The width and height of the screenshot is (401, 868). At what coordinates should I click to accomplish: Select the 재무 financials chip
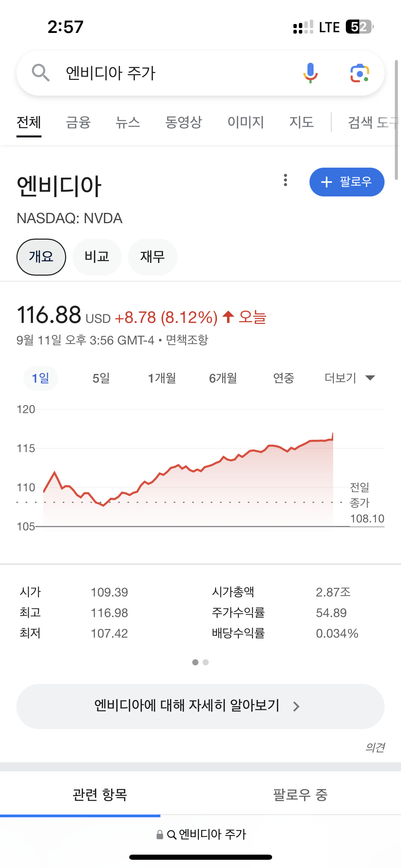tap(153, 257)
